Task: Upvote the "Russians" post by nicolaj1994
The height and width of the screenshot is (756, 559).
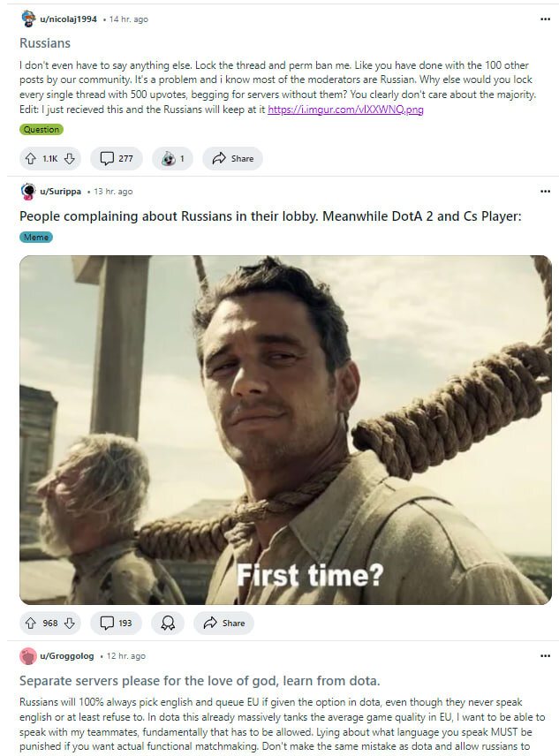Action: pos(30,159)
